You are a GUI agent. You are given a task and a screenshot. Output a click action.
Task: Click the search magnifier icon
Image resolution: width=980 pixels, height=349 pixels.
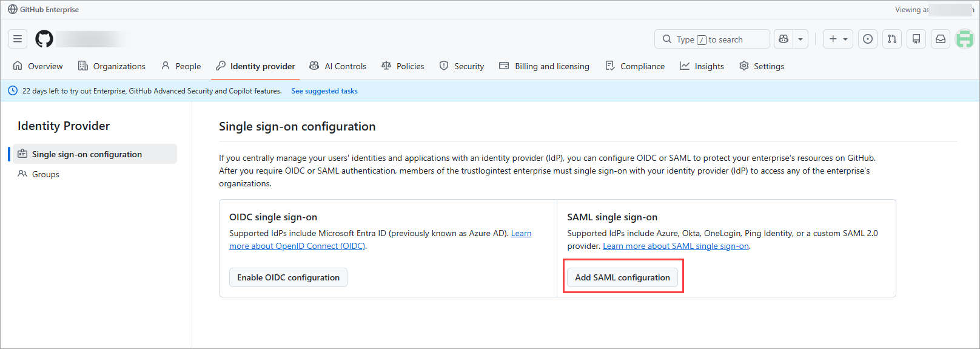(x=667, y=39)
